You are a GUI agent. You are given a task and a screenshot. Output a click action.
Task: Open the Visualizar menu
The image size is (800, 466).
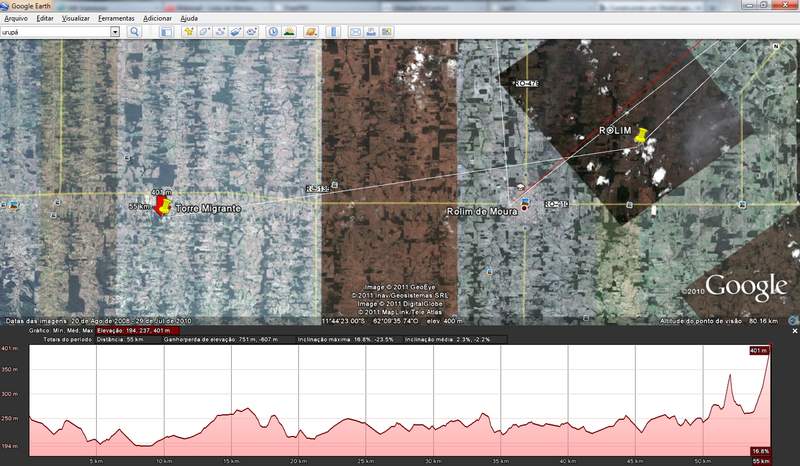click(76, 18)
